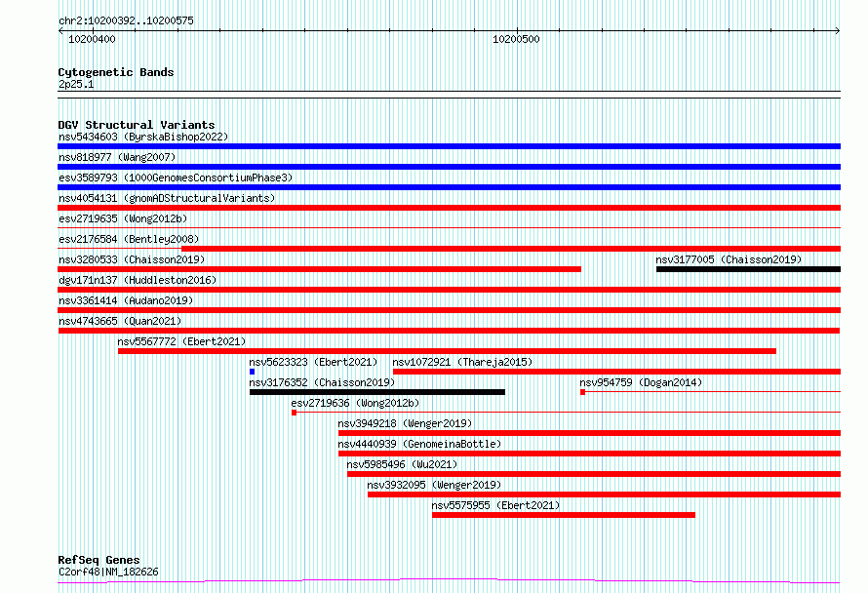868x593 pixels.
Task: Click the esv2719636 (Wong2012b) label
Action: click(355, 403)
